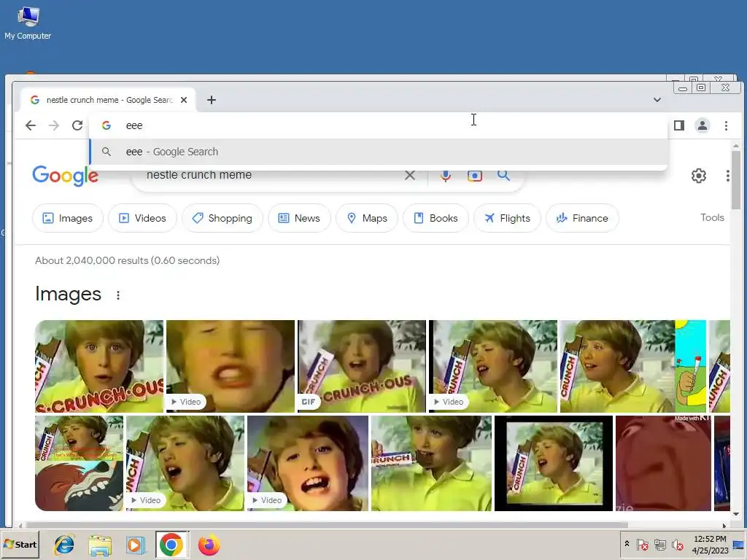747x560 pixels.
Task: Switch to Videos results
Action: click(142, 218)
